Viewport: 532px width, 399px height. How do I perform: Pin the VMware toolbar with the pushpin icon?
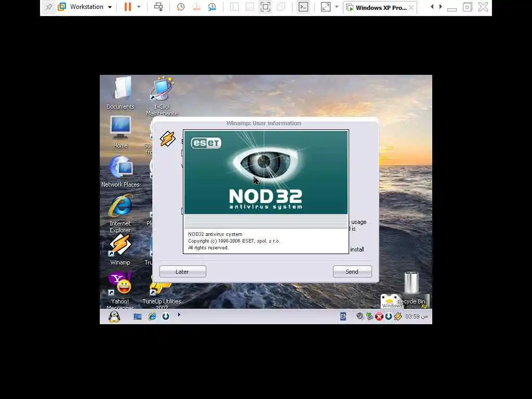coord(49,7)
